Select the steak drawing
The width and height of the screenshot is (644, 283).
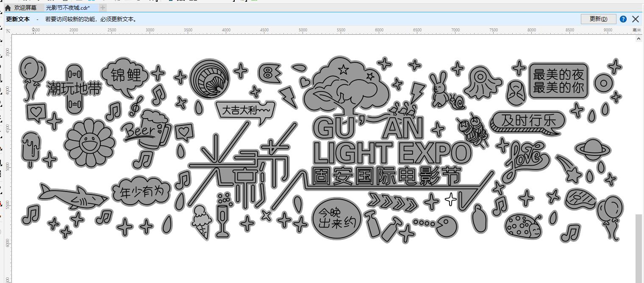pos(581,199)
